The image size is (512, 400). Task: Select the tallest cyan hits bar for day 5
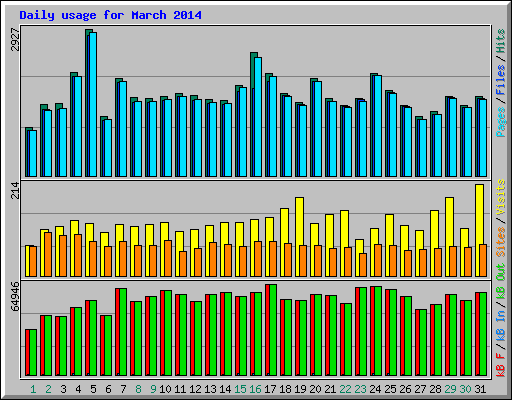[x=93, y=104]
